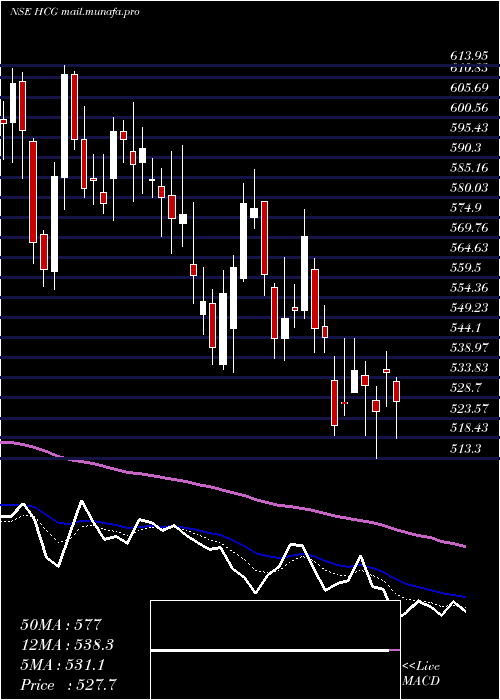Click the 538.97 price axis label

(x=468, y=348)
